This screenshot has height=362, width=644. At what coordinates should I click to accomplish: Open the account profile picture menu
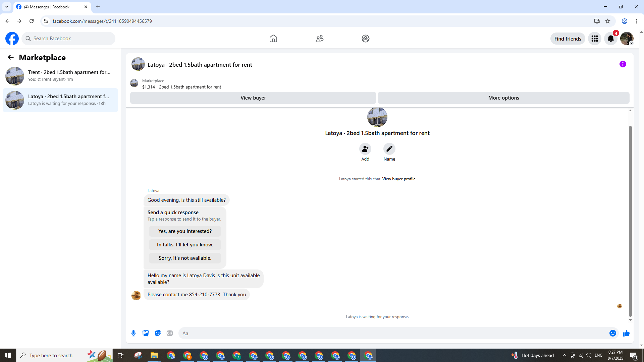coord(627,39)
